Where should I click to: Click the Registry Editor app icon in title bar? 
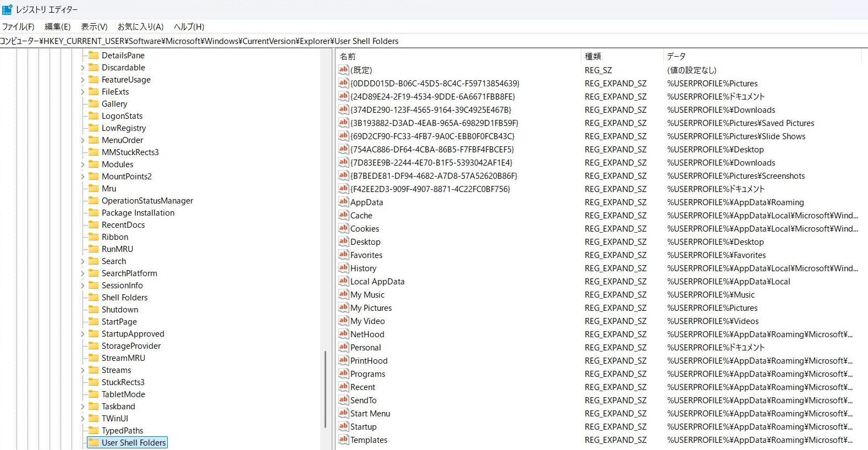(x=7, y=9)
